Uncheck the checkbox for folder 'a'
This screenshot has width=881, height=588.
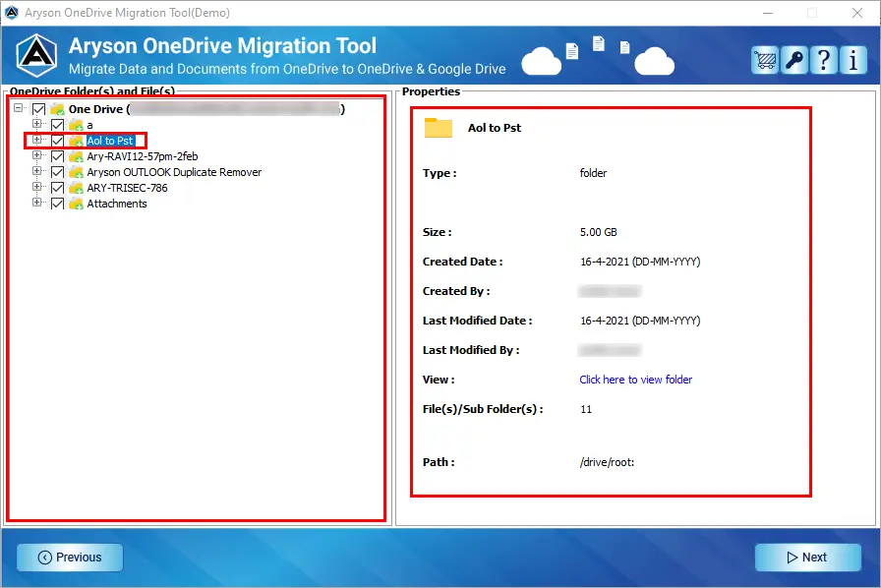coord(57,125)
